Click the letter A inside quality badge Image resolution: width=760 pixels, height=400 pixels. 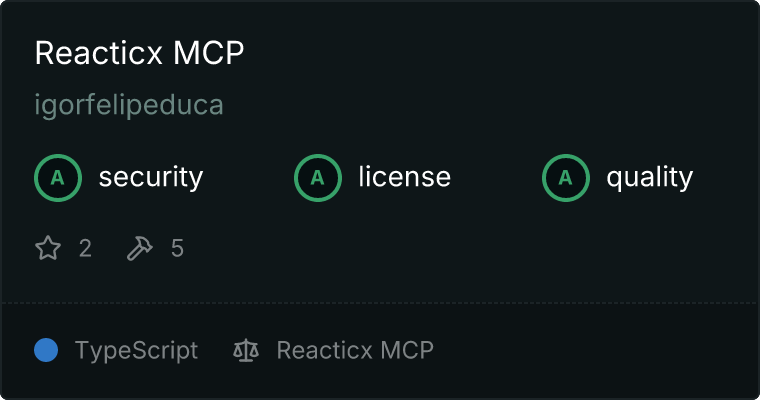coord(566,178)
